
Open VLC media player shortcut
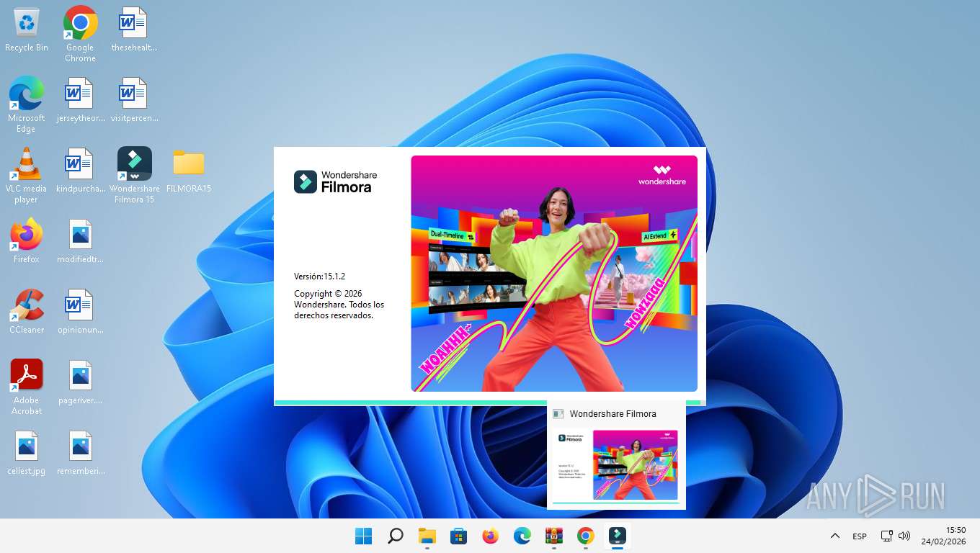pos(27,176)
